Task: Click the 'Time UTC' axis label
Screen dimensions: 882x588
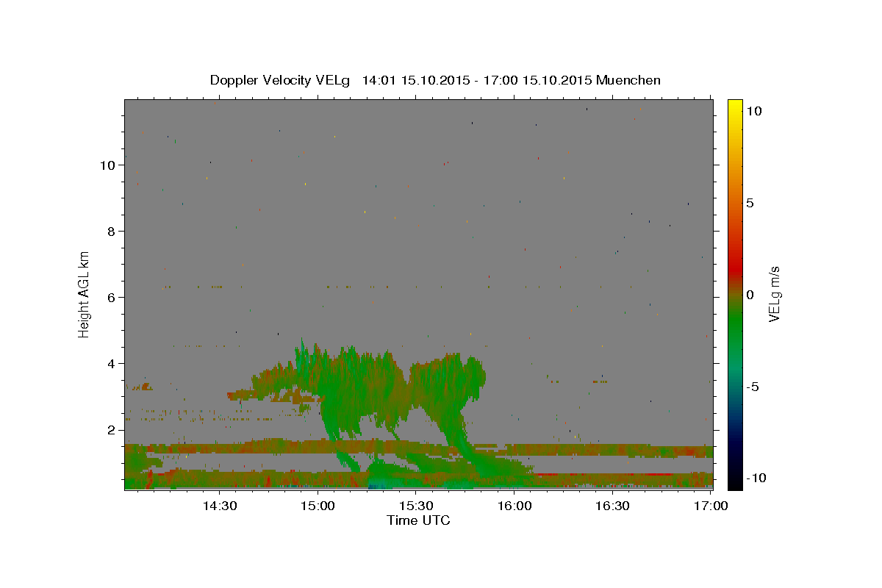Action: 418,520
